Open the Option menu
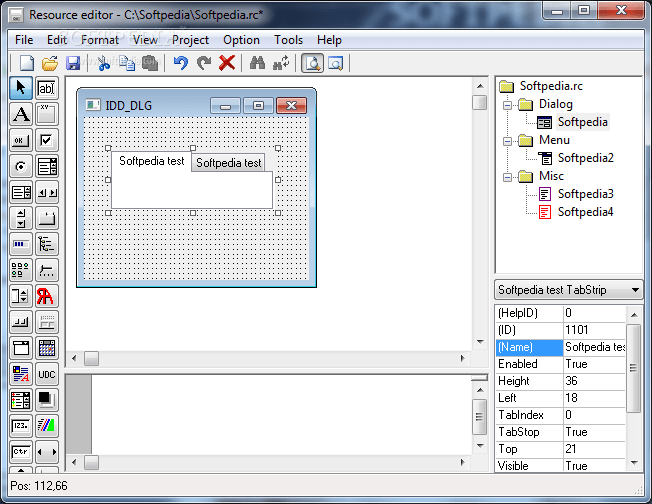This screenshot has height=504, width=652. click(241, 40)
